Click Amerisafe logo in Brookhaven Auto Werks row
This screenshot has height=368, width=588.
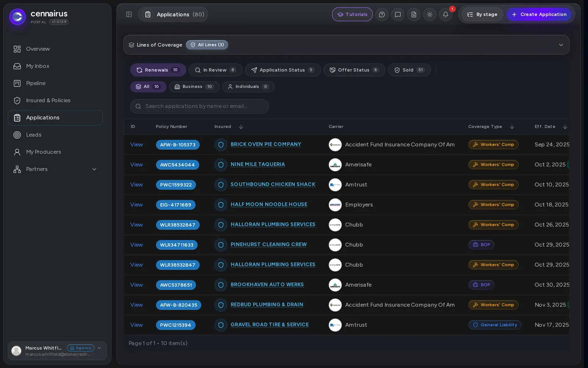pyautogui.click(x=335, y=285)
